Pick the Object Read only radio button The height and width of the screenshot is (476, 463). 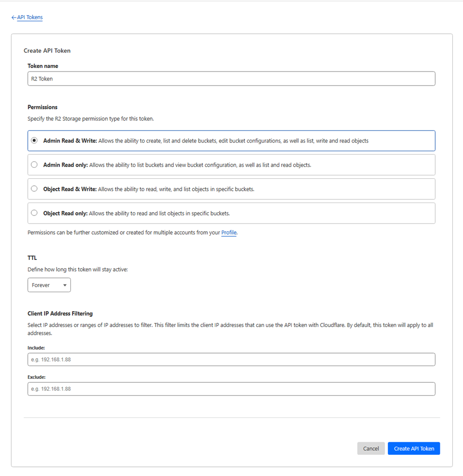34,213
